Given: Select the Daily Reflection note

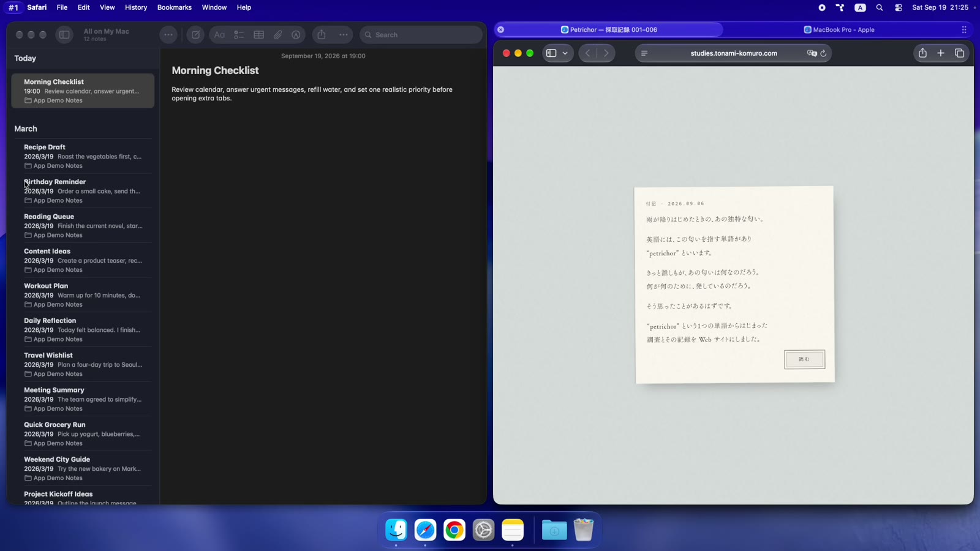Looking at the screenshot, I should pos(83,330).
